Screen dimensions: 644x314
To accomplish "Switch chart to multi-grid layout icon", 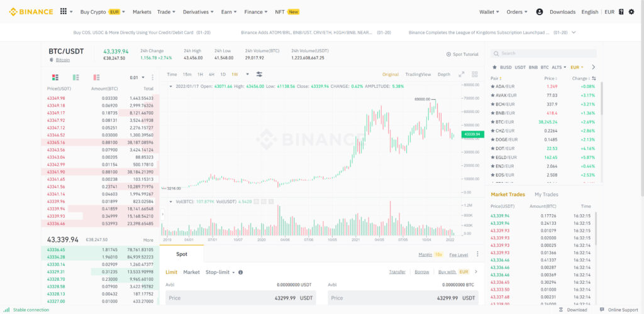I will (475, 74).
